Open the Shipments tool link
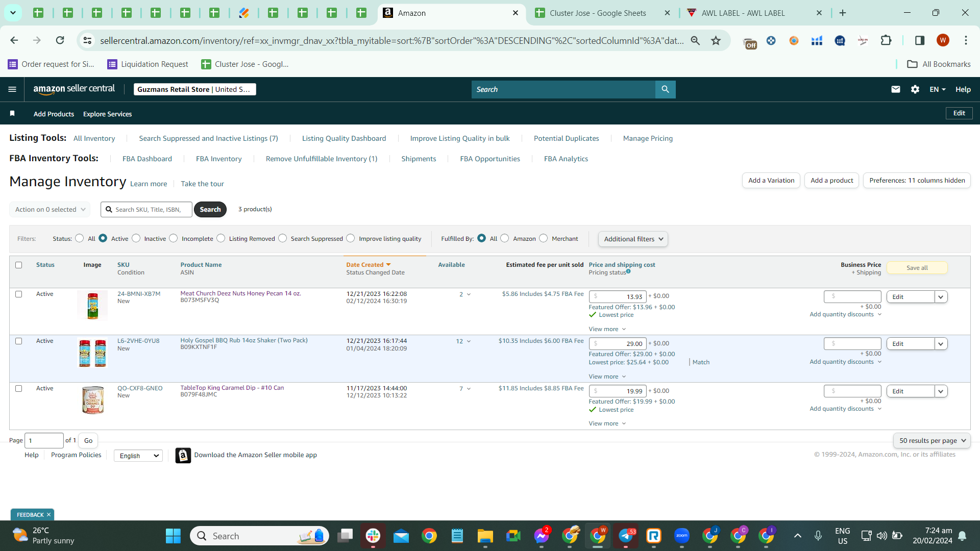The height and width of the screenshot is (551, 980). (419, 159)
